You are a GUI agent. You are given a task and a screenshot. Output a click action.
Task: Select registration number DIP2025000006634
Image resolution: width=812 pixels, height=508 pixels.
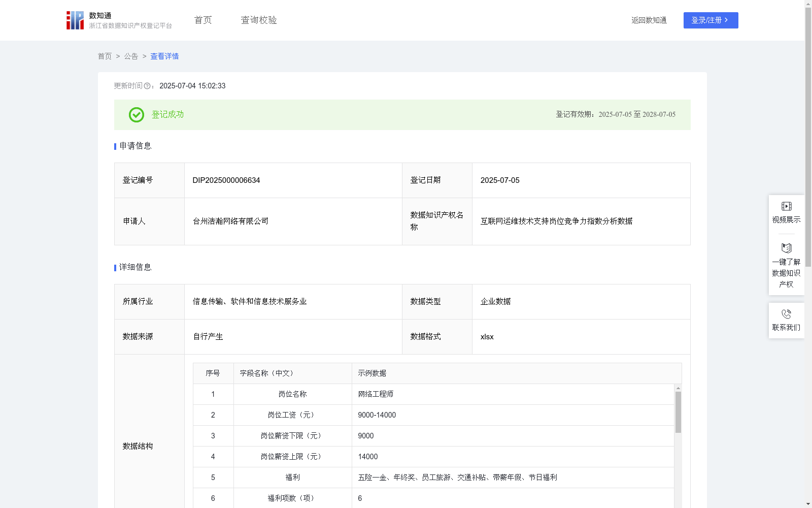click(x=226, y=180)
